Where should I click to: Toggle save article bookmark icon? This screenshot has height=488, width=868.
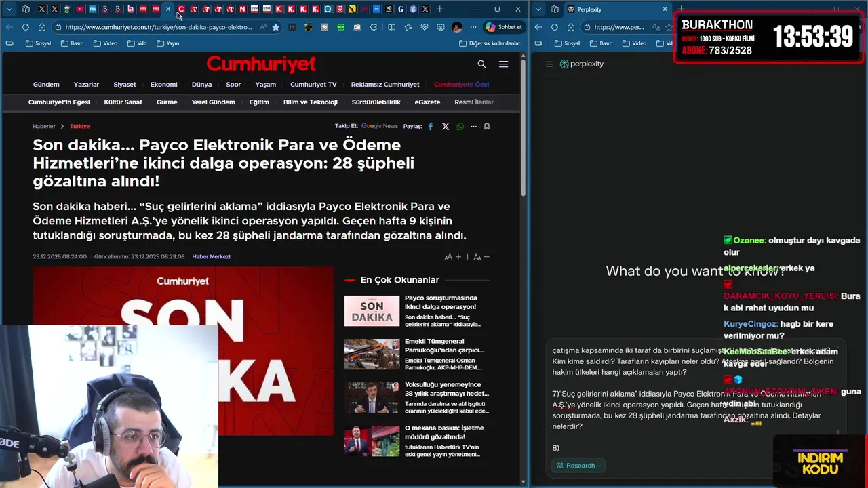point(487,127)
